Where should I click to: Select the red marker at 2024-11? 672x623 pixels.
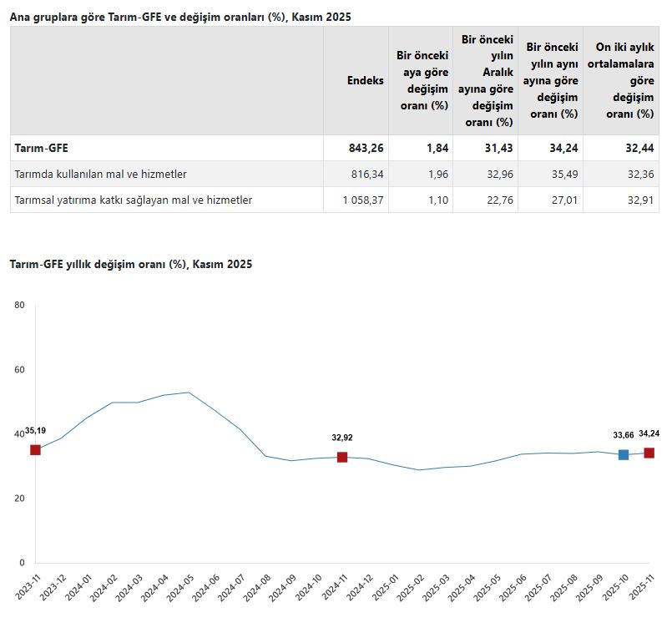point(342,457)
